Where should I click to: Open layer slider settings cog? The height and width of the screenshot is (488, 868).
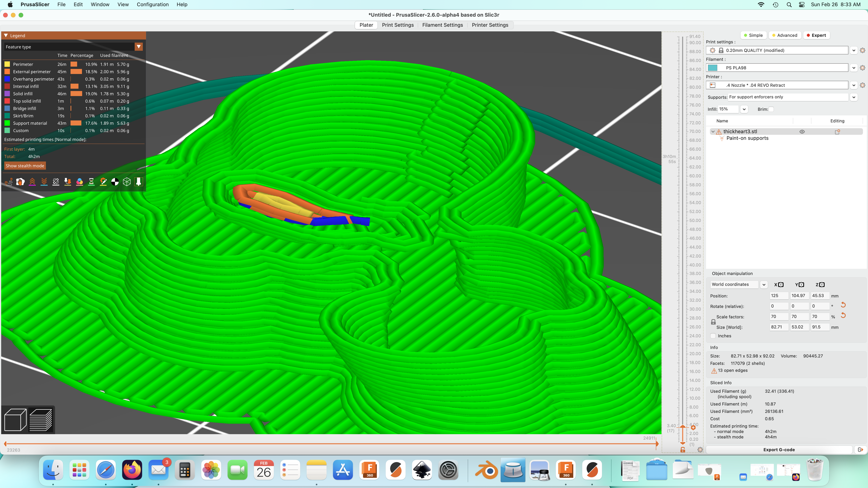tap(700, 450)
